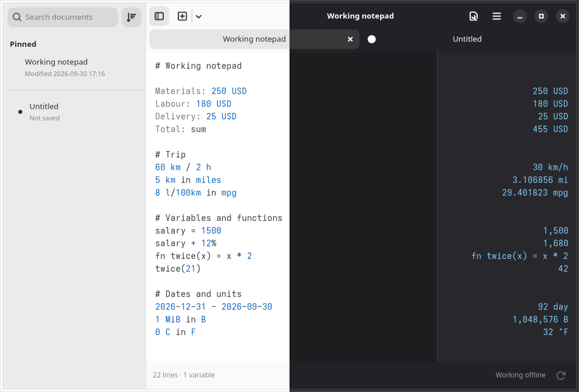579x392 pixels.
Task: Open the document sort order button
Action: pyautogui.click(x=132, y=17)
